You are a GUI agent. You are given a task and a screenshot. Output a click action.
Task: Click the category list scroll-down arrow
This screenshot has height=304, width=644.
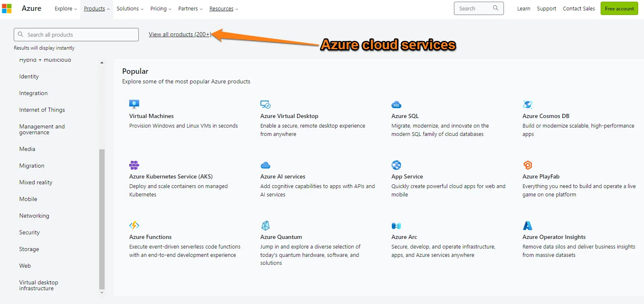102,293
